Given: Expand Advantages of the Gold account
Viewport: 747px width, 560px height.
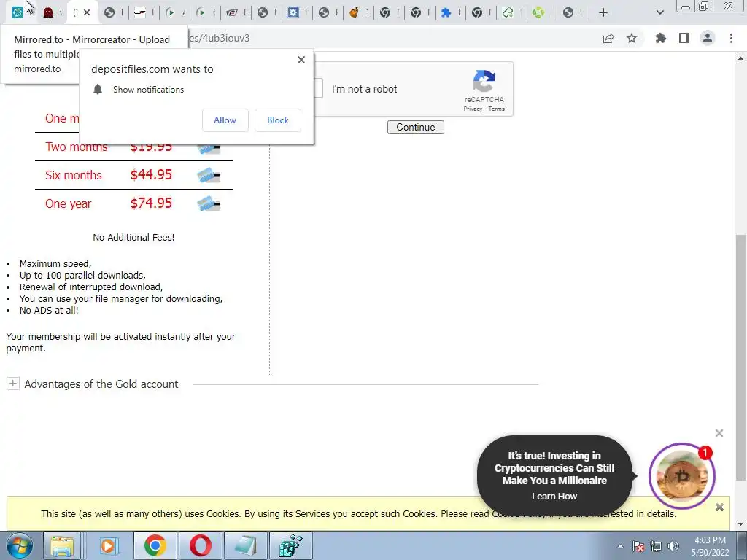Looking at the screenshot, I should [x=13, y=384].
